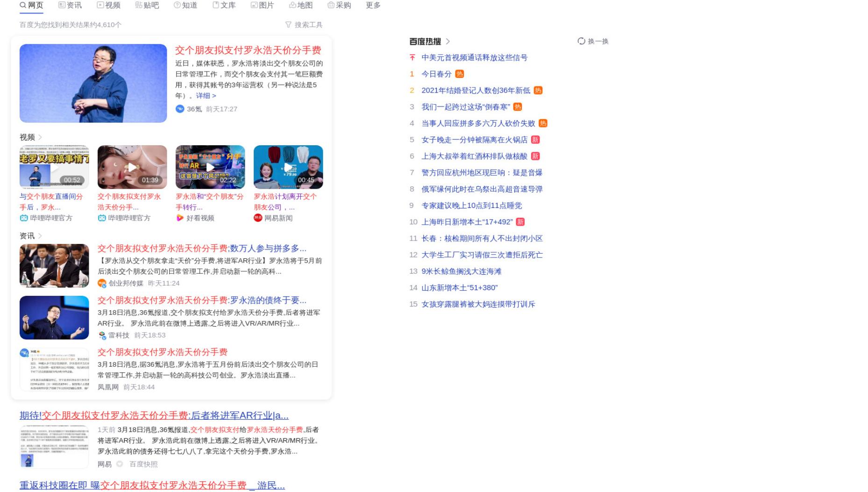This screenshot has height=492, width=868.
Task: Open hot search 俄军缘何此时在乌祭出高超音速导弹
Action: pyautogui.click(x=482, y=189)
